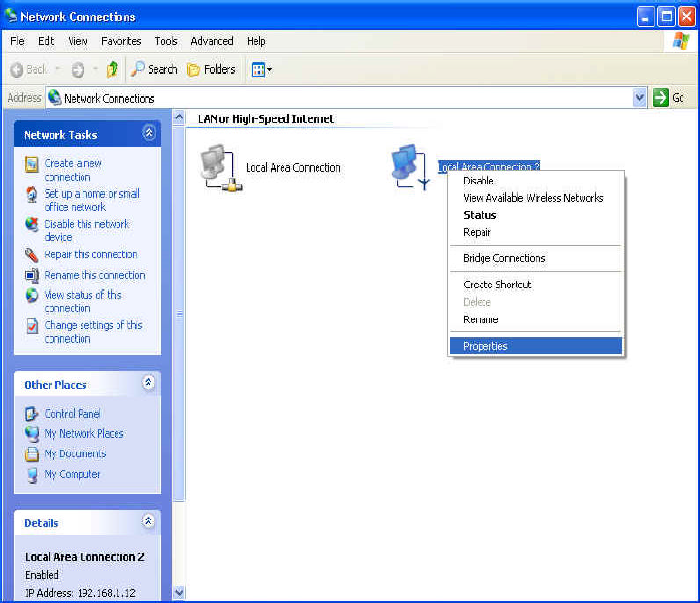Choose Disable from the context menu
Image resolution: width=700 pixels, height=603 pixels.
(x=536, y=181)
